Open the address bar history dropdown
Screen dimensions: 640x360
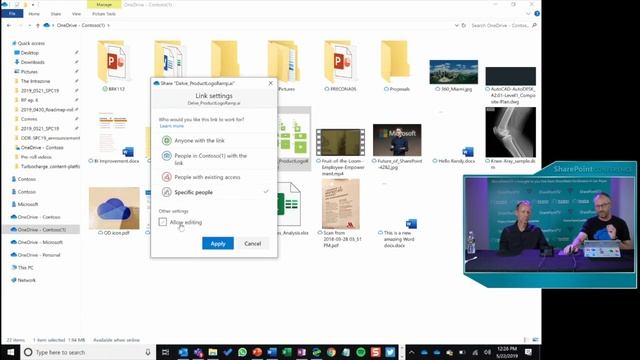click(x=456, y=25)
